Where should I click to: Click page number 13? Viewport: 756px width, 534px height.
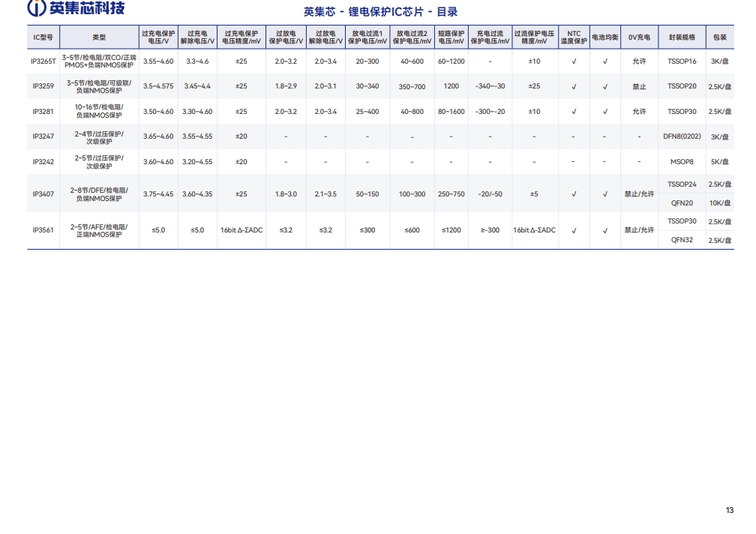pos(730,510)
